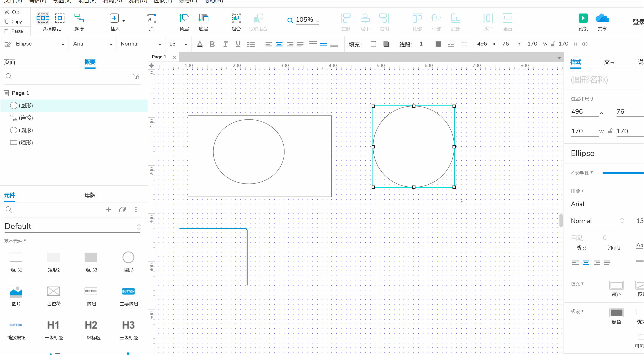Image resolution: width=644 pixels, height=355 pixels.
Task: Click the 组合 group icon
Action: [x=236, y=19]
